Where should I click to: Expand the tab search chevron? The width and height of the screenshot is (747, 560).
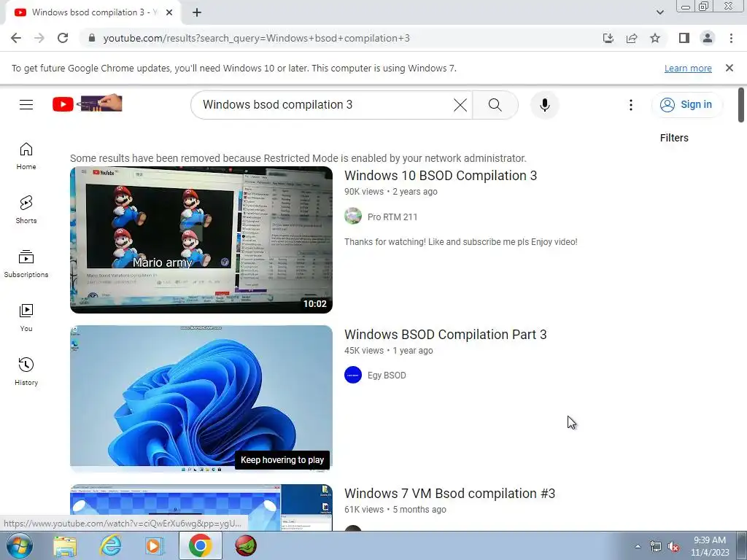click(659, 12)
